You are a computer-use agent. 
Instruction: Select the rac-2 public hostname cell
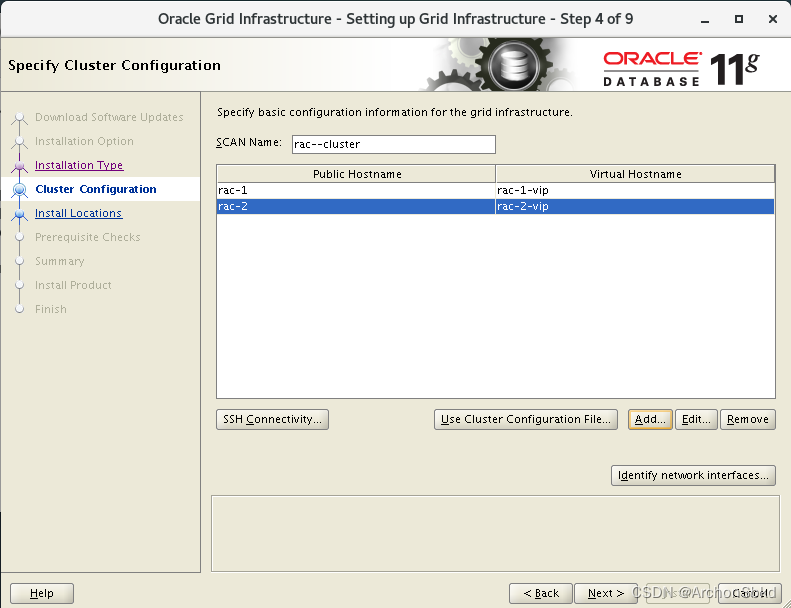[x=356, y=206]
